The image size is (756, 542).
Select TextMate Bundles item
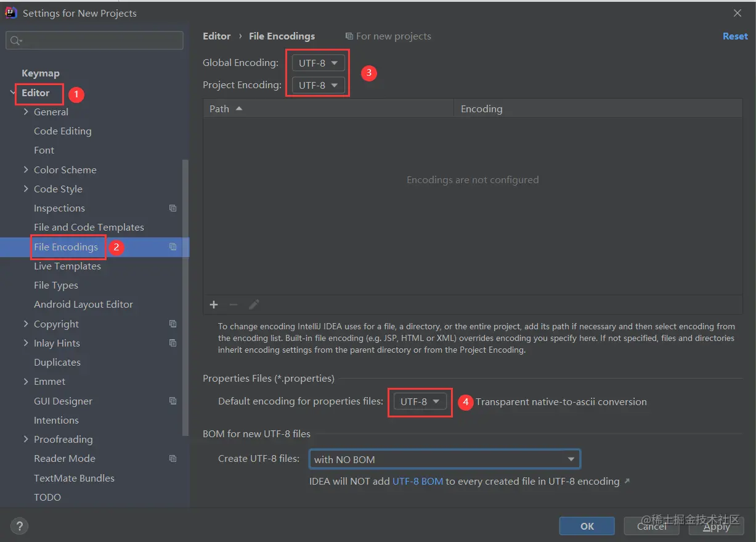(74, 478)
